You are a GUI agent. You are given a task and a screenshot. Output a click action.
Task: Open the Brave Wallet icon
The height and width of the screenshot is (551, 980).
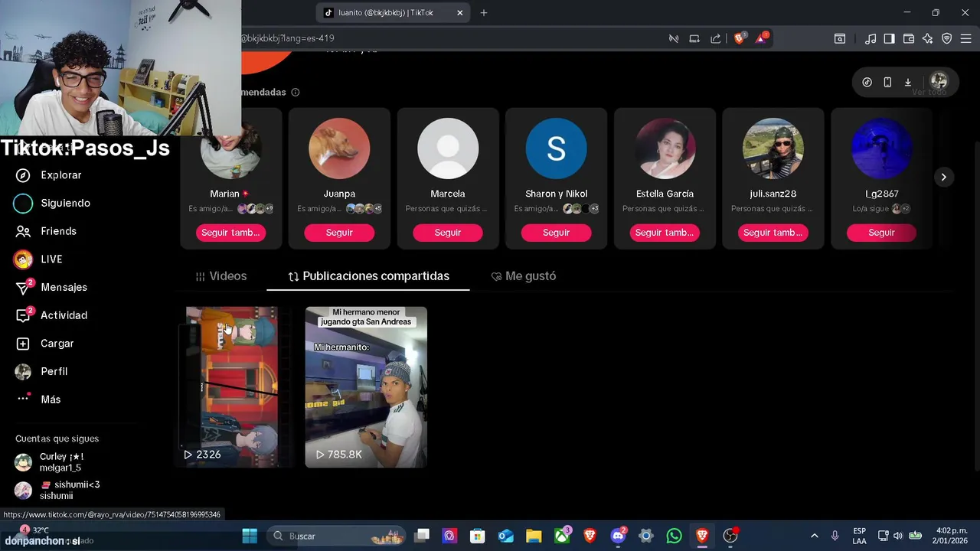tap(909, 38)
